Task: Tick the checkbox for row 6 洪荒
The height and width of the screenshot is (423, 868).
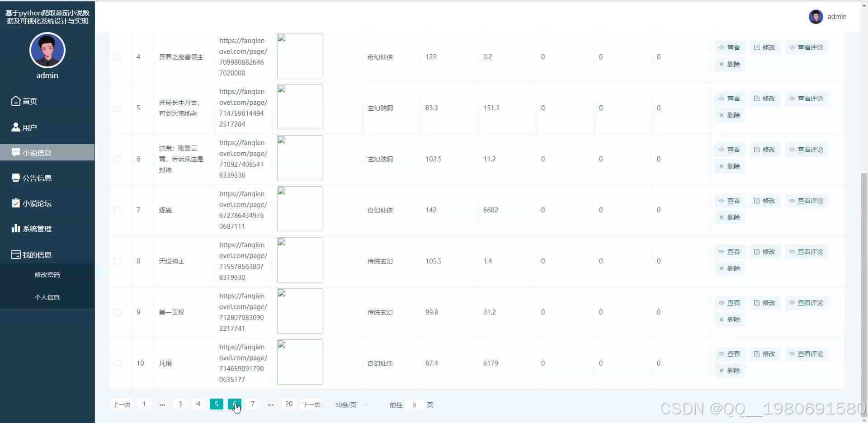Action: pyautogui.click(x=117, y=159)
